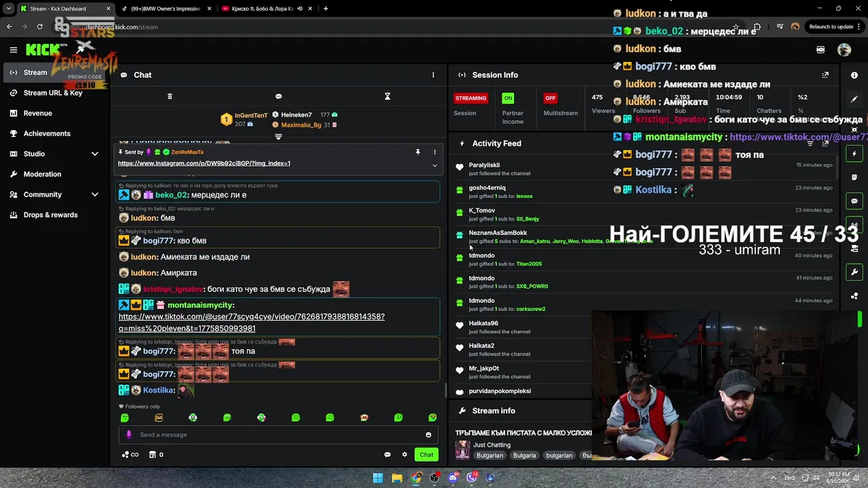Open the chat store icon showing 0
Viewport: 868px width, 488px height.
(156, 455)
